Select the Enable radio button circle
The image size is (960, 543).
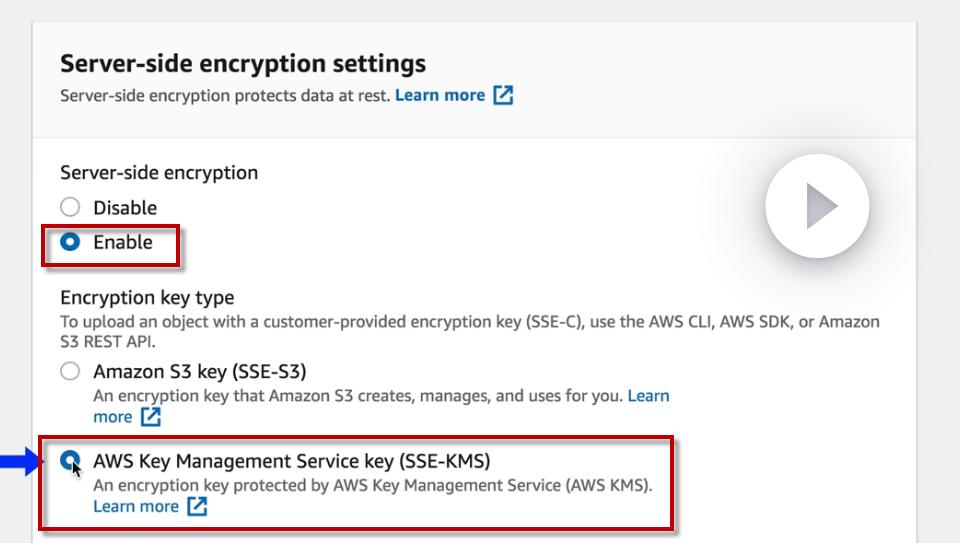click(x=70, y=242)
